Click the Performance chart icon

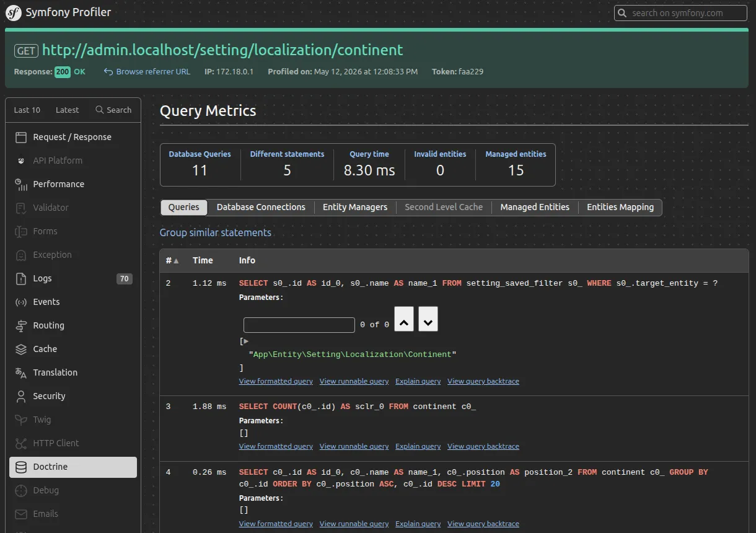[x=21, y=184]
